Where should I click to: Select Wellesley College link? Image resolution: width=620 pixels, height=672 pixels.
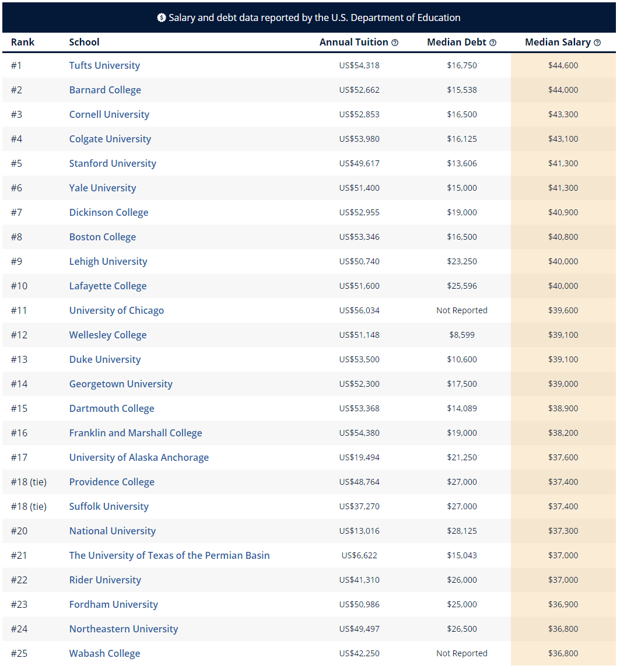click(x=108, y=335)
